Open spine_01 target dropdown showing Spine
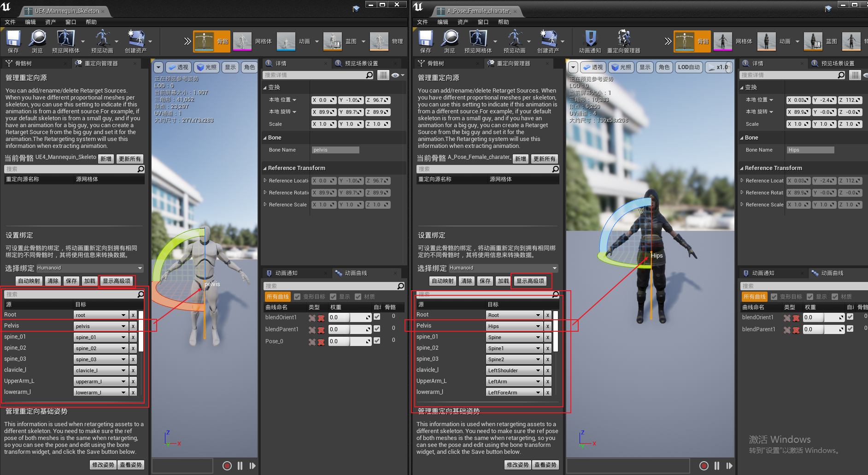Image resolution: width=868 pixels, height=475 pixels. coord(514,337)
